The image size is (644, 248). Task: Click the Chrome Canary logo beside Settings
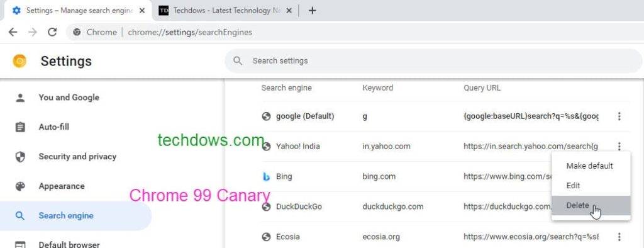click(19, 61)
